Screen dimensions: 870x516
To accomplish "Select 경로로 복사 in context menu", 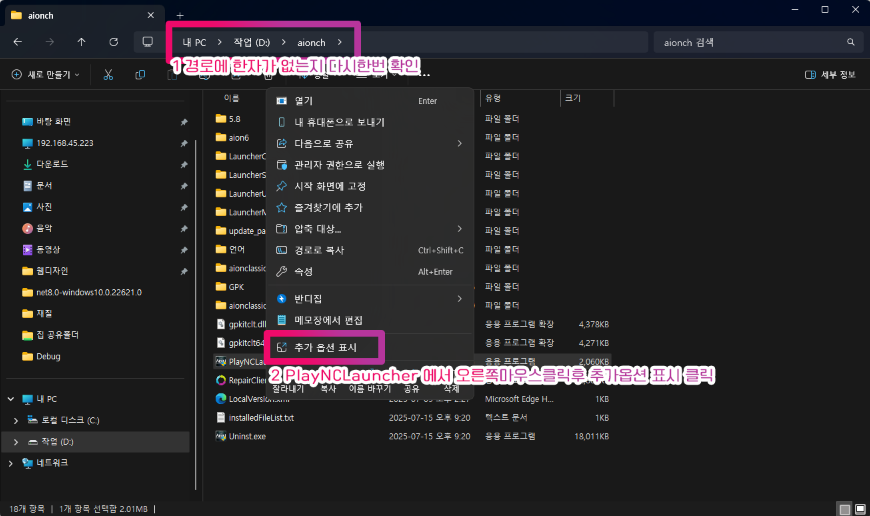I will click(x=321, y=250).
